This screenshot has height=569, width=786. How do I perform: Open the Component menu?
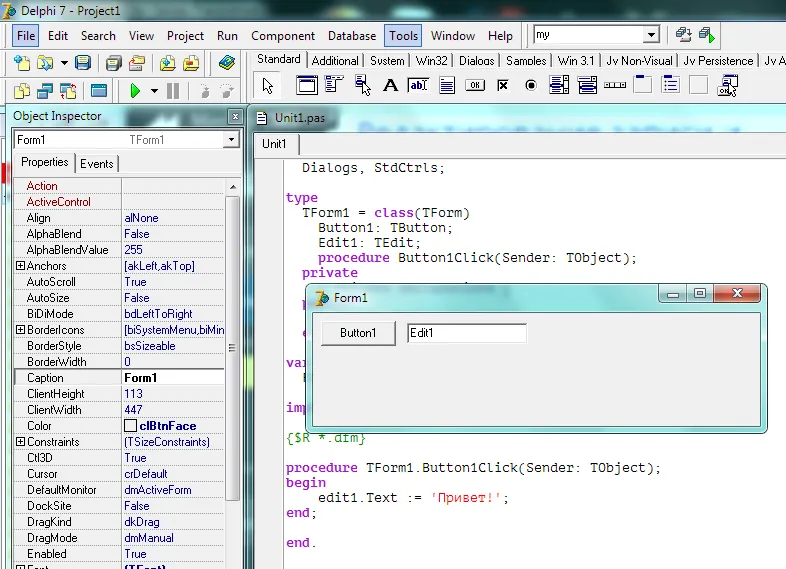pos(283,35)
